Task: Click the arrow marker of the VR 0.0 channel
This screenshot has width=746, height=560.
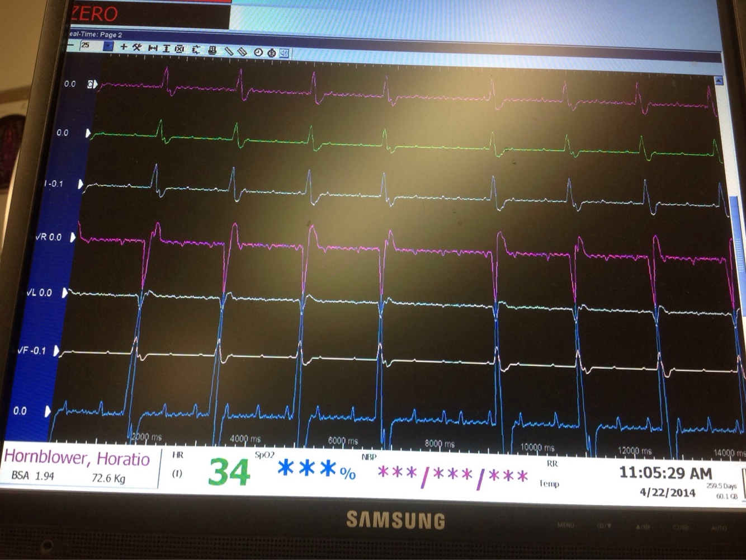Action: [73, 237]
